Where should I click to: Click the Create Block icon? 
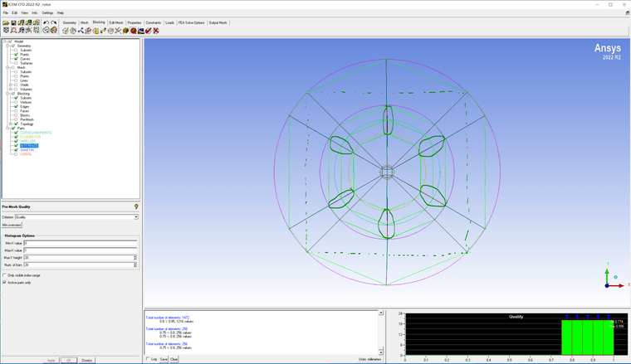click(66, 31)
